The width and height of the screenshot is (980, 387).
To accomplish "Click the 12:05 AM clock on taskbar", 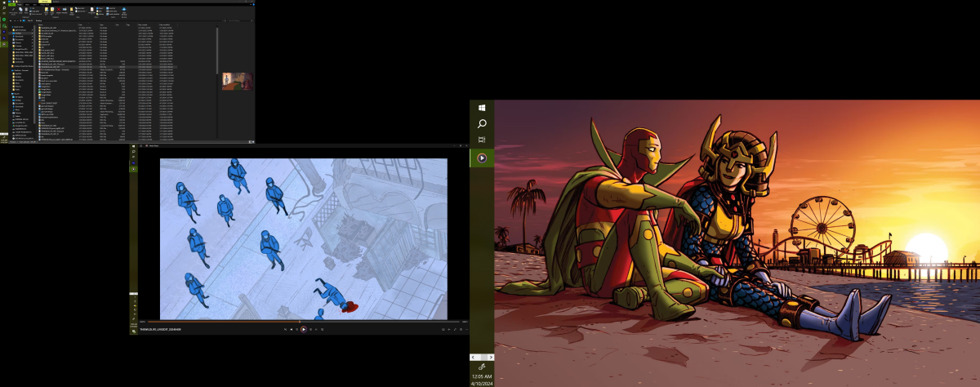I will 482,376.
